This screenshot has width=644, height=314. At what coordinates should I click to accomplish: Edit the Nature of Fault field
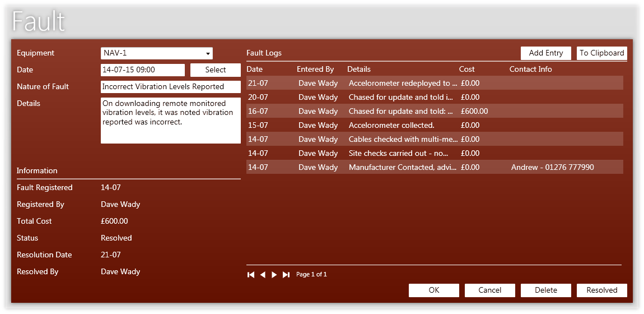170,87
